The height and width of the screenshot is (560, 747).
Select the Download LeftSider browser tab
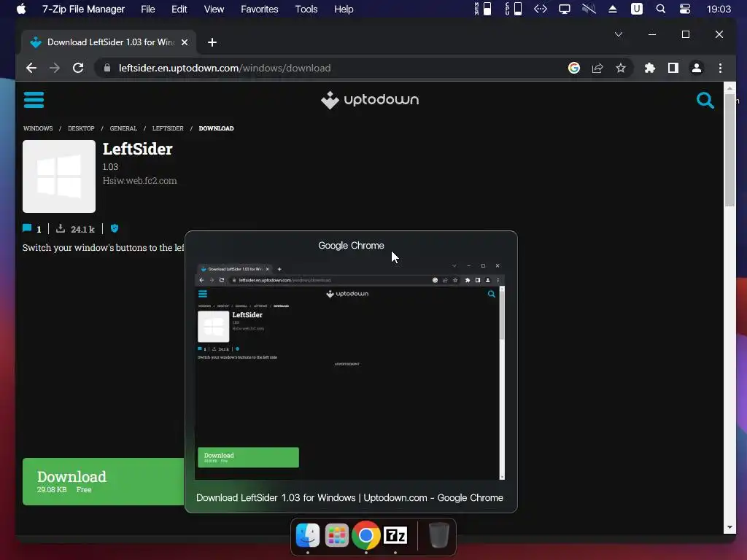click(x=109, y=42)
